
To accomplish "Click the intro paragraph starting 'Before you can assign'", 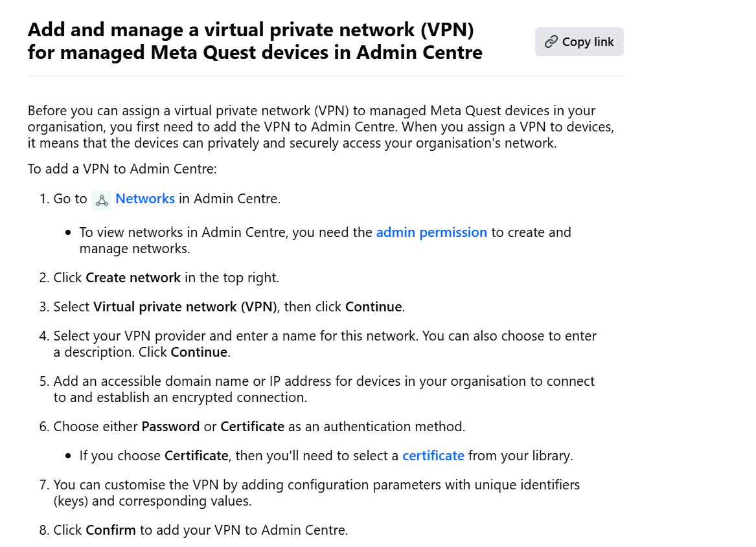I will pos(321,127).
